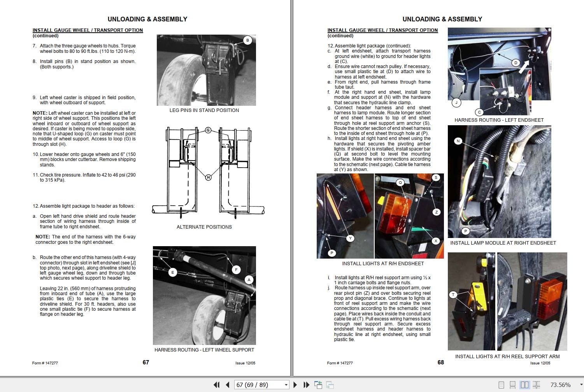This screenshot has height=392, width=584.
Task: Click Form # 147277 on page 67
Action: (x=45, y=363)
